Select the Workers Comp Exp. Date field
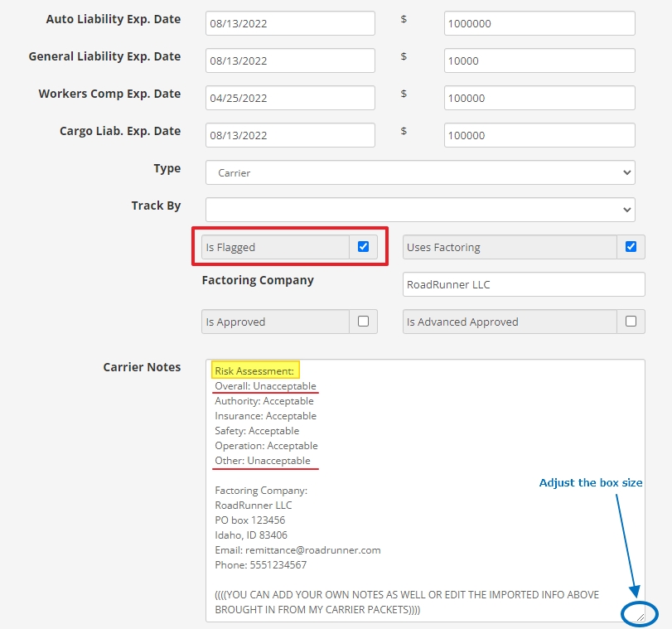672x629 pixels. [x=290, y=98]
